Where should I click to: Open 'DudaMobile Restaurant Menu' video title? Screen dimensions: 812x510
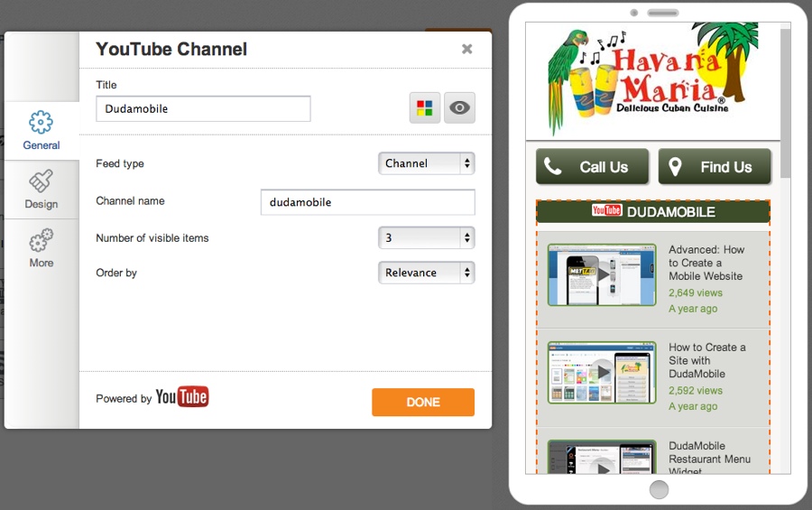click(x=709, y=459)
